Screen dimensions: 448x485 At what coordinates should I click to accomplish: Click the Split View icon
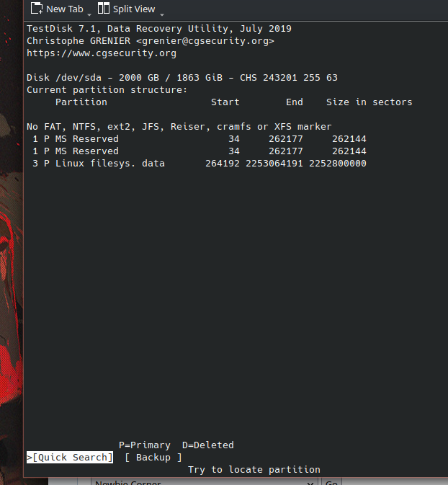tap(104, 9)
